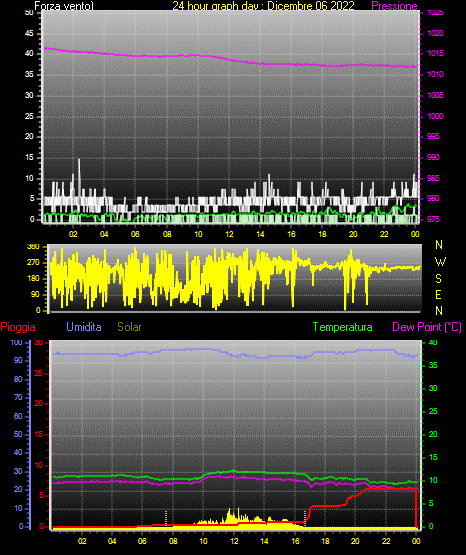The width and height of the screenshot is (466, 555).
Task: Click the 24 hour graph day title
Action: click(263, 6)
